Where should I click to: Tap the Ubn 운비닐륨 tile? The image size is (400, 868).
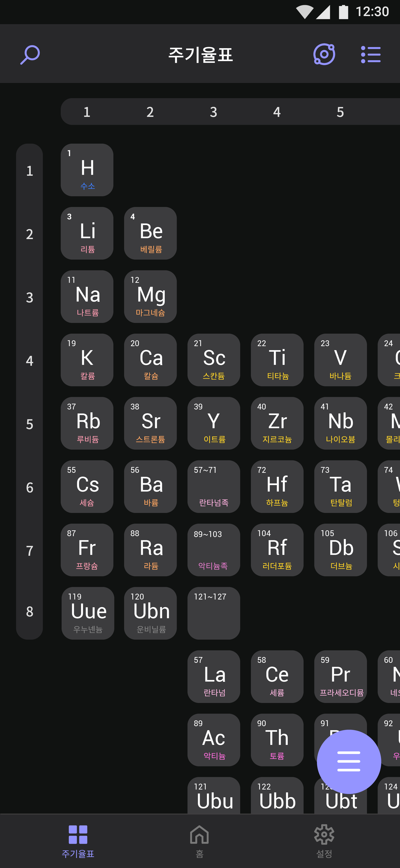pyautogui.click(x=150, y=613)
